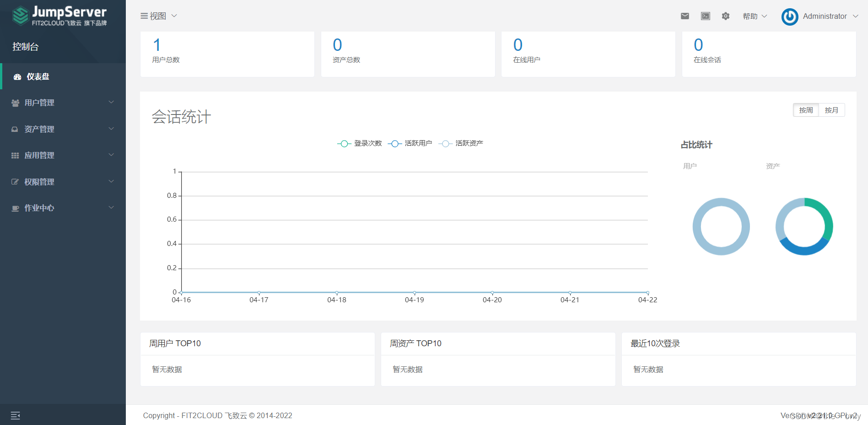The height and width of the screenshot is (425, 868).
Task: Select 权限管理 menu item
Action: click(x=63, y=182)
